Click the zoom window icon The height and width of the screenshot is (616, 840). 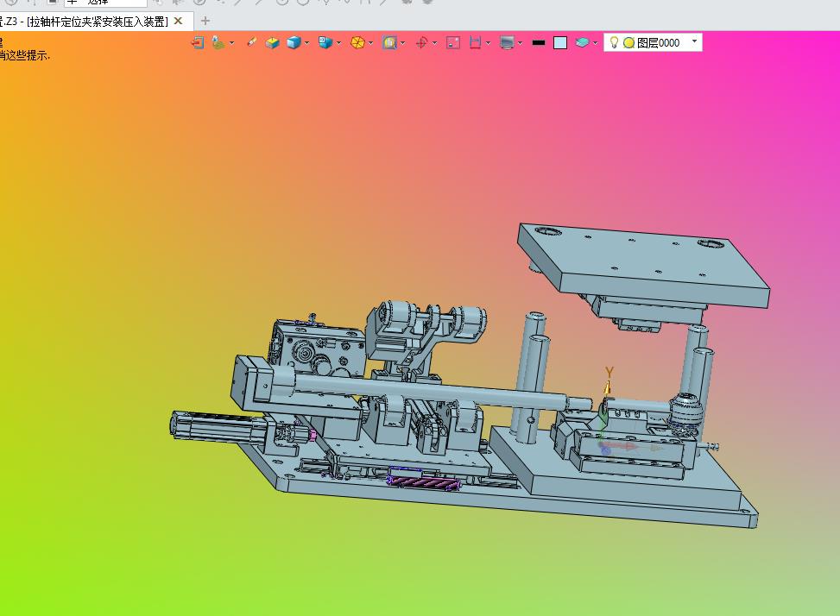(389, 42)
